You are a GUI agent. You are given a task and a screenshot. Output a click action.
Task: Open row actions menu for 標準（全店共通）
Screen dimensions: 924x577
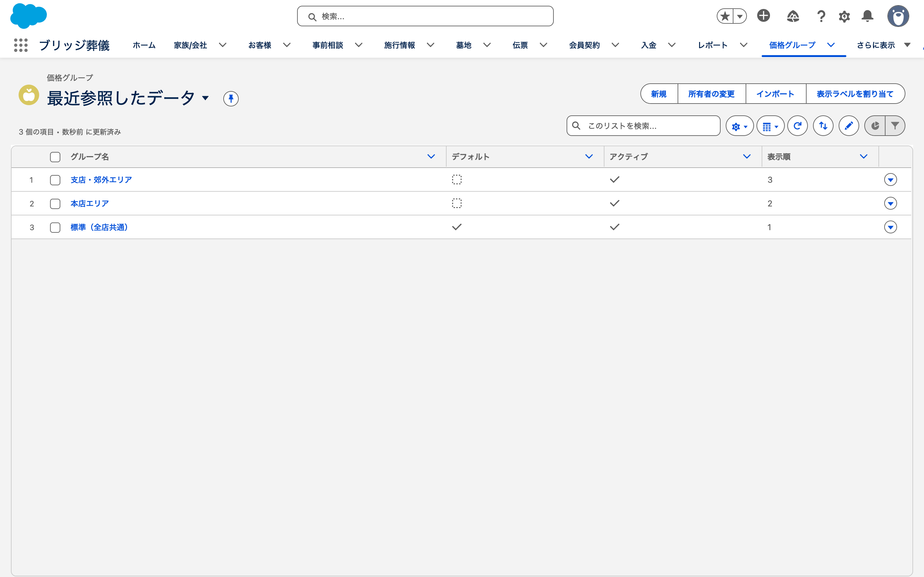point(890,228)
